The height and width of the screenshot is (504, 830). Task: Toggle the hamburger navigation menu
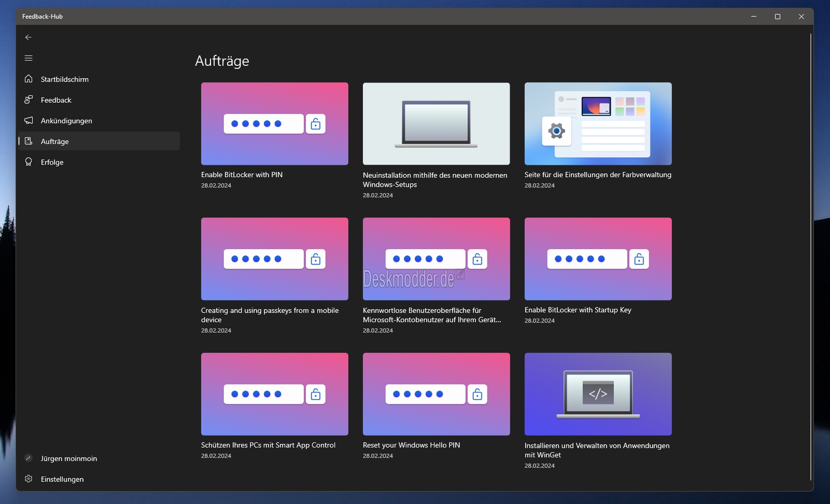point(29,58)
